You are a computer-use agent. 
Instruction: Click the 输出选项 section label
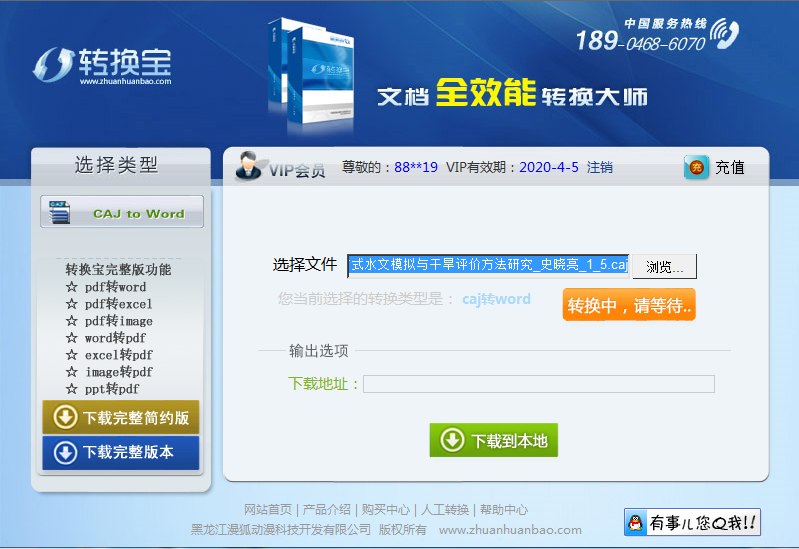pyautogui.click(x=318, y=351)
